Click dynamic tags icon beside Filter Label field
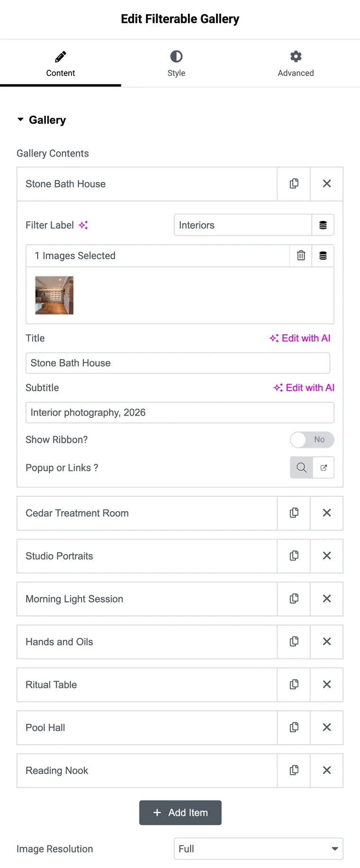 (x=323, y=225)
